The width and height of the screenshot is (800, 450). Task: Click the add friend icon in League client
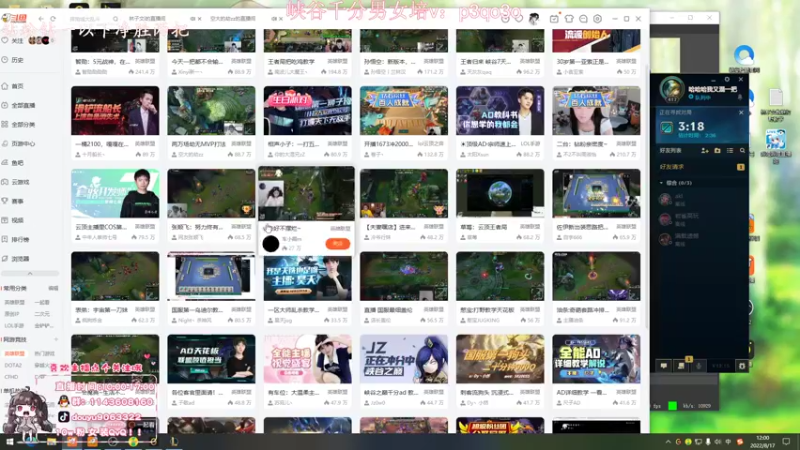point(705,151)
